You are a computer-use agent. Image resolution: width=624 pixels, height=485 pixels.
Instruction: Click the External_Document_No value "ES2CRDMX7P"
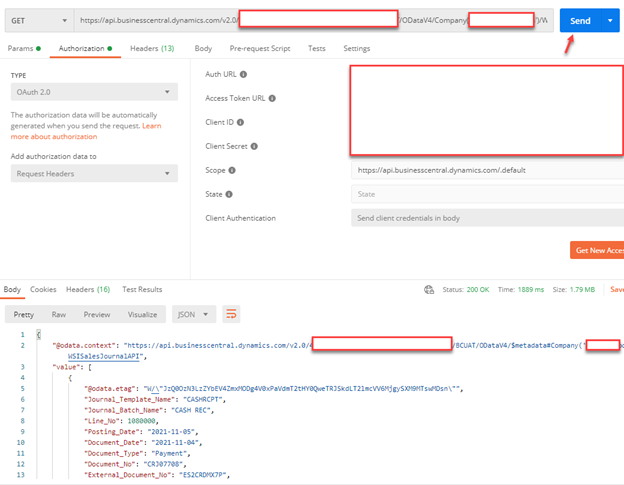point(203,475)
